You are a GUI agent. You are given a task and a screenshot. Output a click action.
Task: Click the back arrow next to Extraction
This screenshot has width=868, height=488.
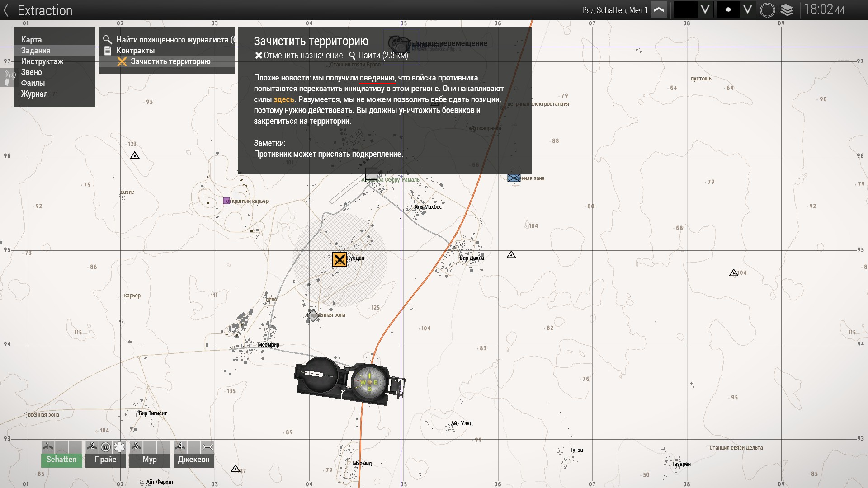coord(6,10)
